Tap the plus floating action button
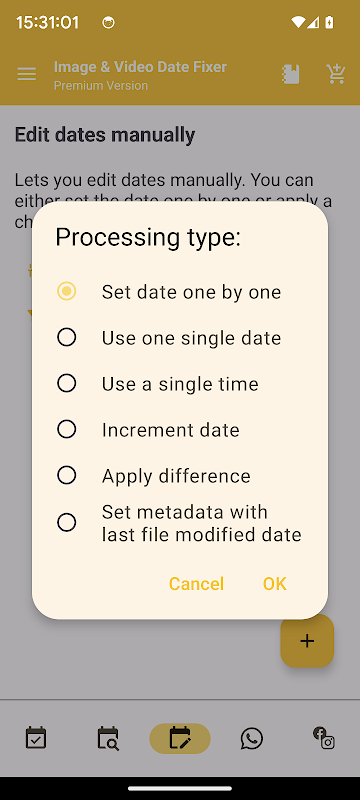This screenshot has width=360, height=800. click(x=307, y=641)
